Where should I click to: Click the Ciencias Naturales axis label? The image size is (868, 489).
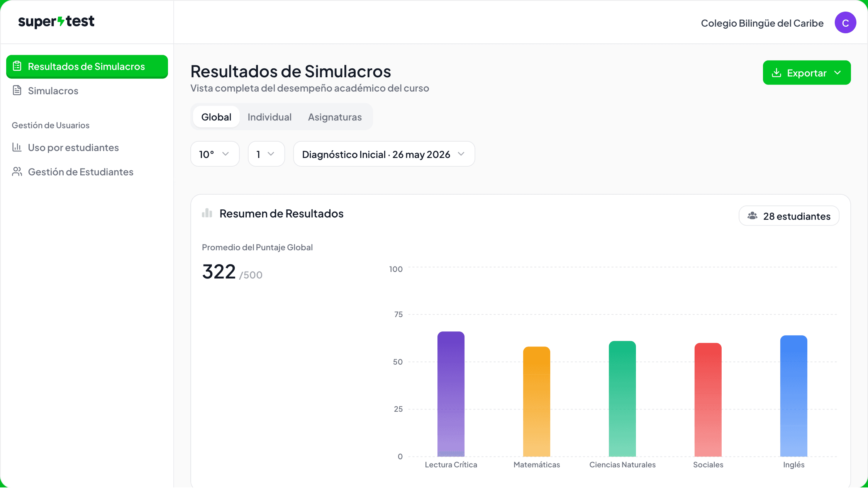622,465
